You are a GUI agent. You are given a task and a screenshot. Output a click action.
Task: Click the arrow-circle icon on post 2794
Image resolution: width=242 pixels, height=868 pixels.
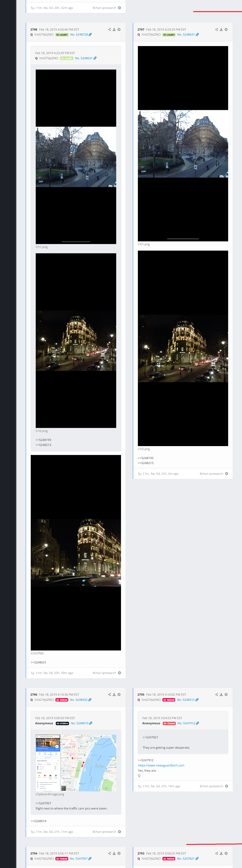tap(119, 854)
